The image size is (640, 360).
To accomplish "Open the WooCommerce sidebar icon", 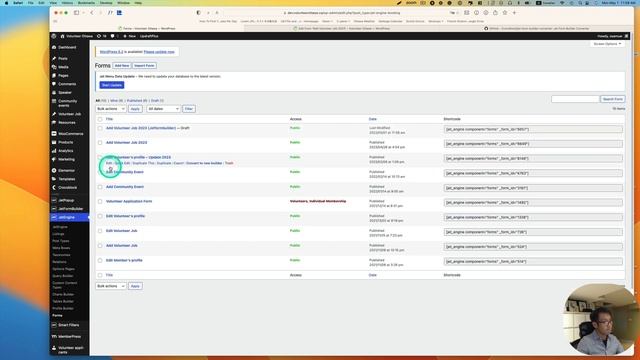I will pos(54,133).
